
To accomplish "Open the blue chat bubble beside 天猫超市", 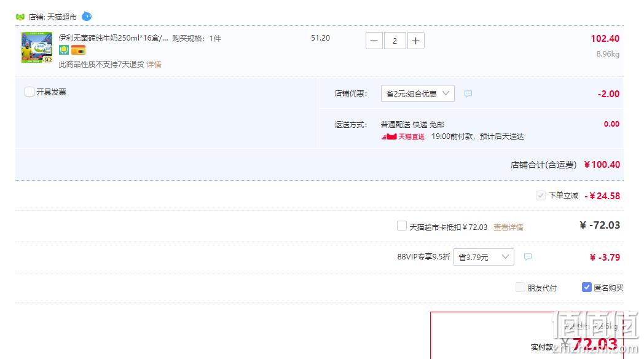I will tap(87, 17).
